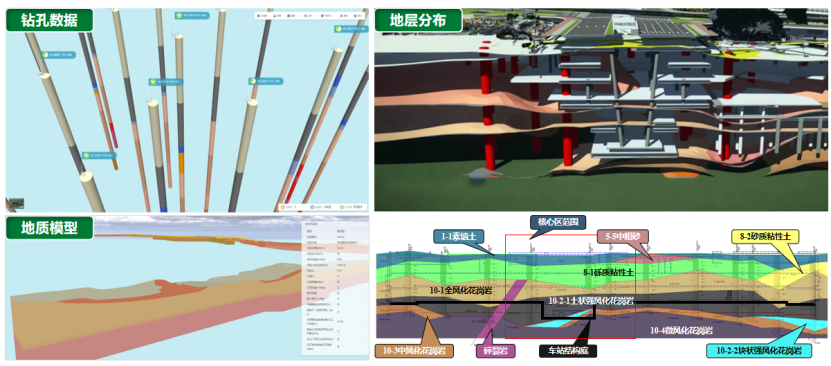Click the 车站结构底 black callout label
Image resolution: width=831 pixels, height=366 pixels.
point(568,351)
